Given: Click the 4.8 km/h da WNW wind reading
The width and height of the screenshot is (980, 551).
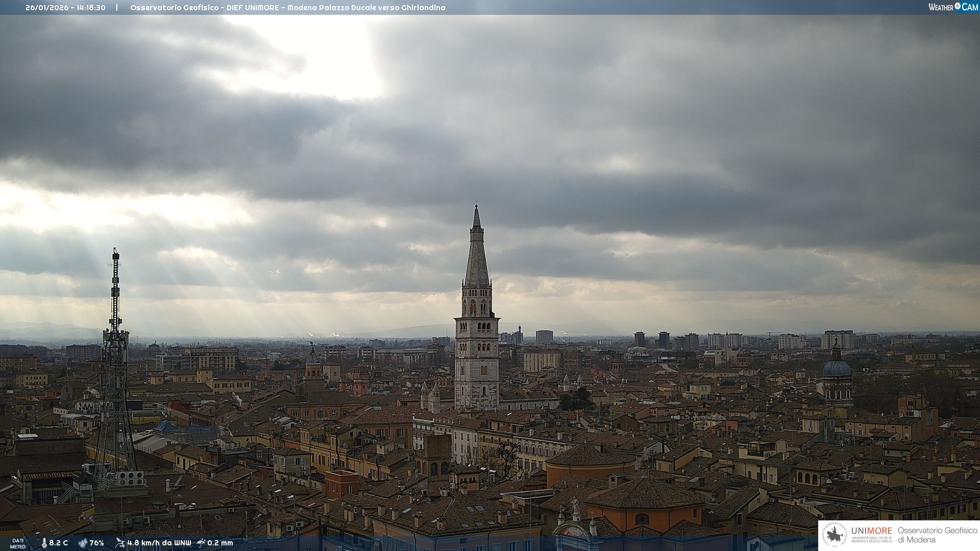Looking at the screenshot, I should click(159, 543).
